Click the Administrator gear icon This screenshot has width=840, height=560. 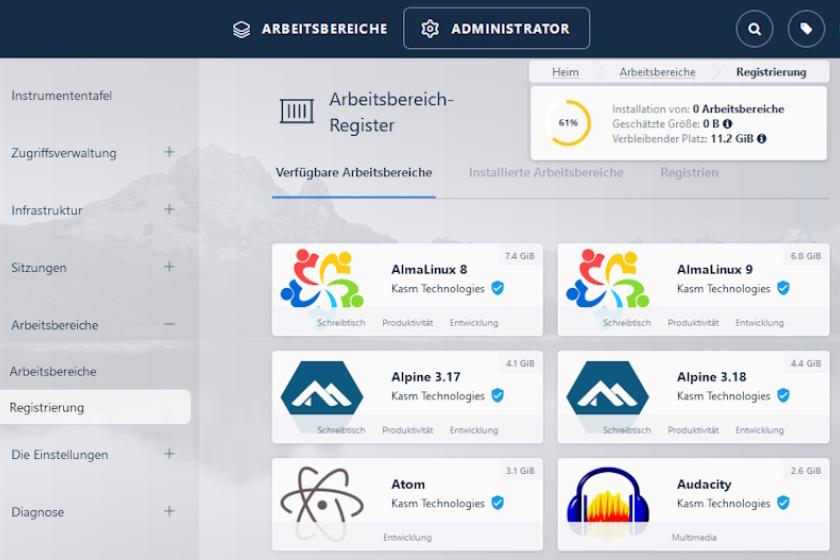(430, 28)
